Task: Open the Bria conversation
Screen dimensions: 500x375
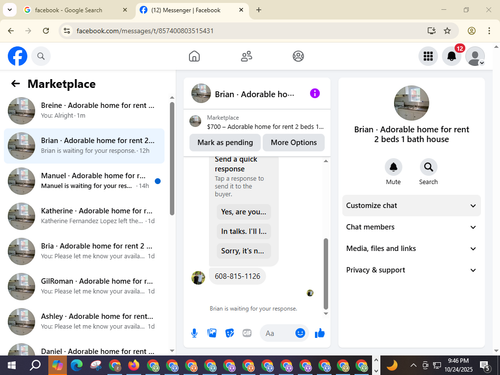Action: coord(84,251)
